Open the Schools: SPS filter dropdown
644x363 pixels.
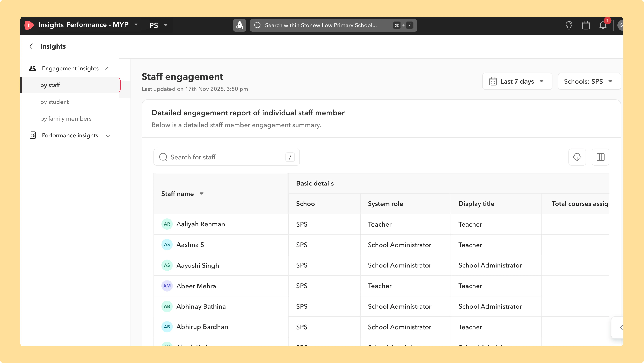[589, 81]
